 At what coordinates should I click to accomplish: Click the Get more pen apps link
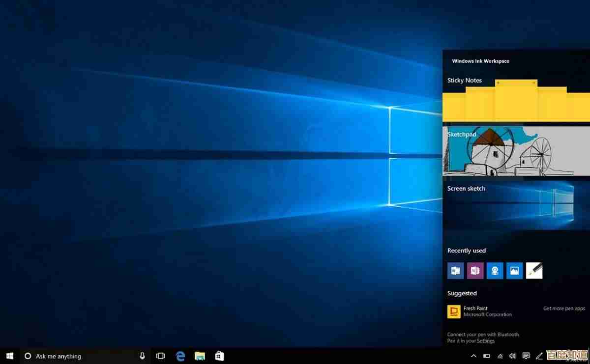point(564,308)
